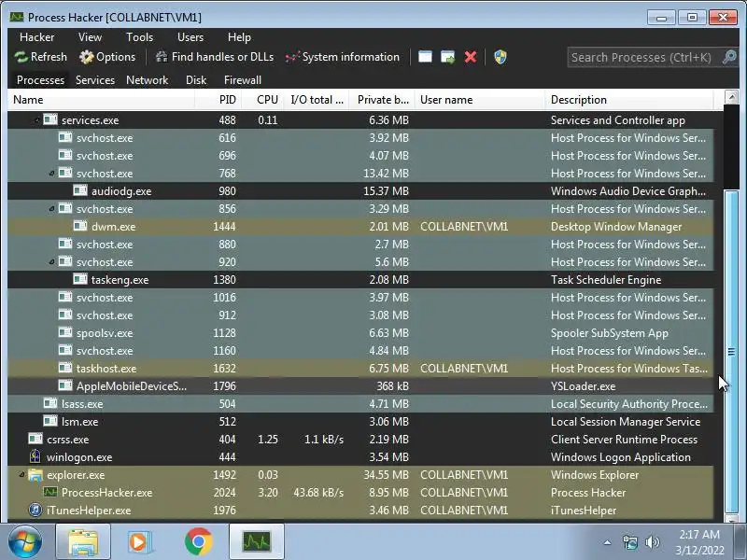Viewport: 747px width, 560px height.
Task: Click the winlogon.exe key icon
Action: pyautogui.click(x=35, y=456)
